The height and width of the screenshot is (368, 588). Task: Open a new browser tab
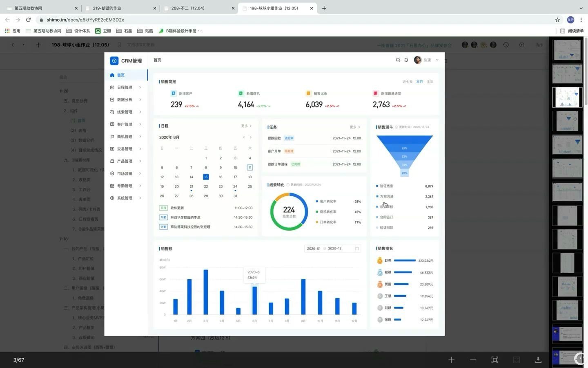coord(324,8)
